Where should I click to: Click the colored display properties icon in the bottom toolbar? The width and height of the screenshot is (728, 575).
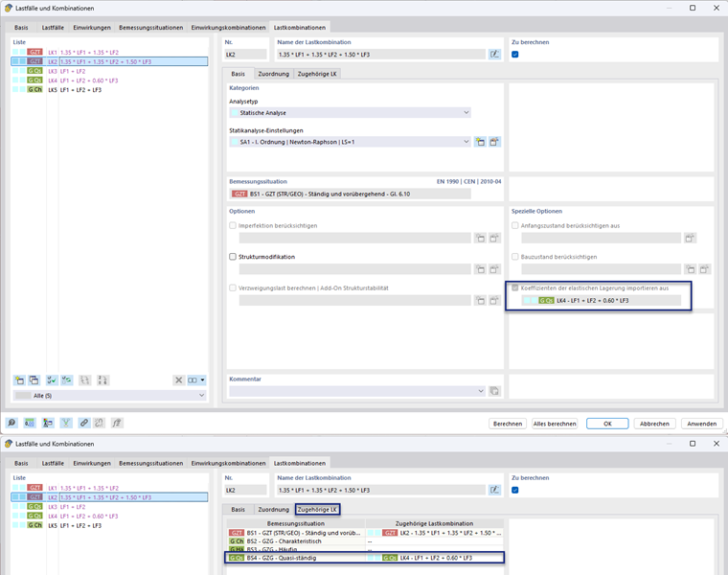(x=48, y=423)
